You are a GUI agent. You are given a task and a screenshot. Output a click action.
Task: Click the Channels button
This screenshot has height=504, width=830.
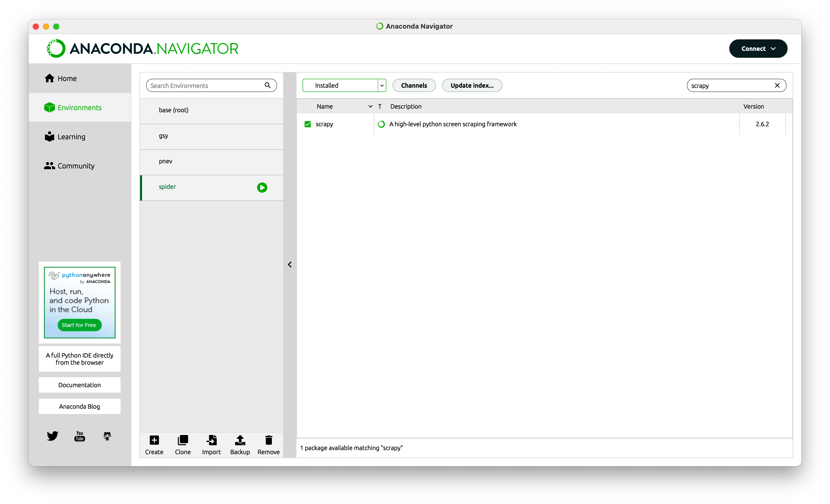point(414,85)
